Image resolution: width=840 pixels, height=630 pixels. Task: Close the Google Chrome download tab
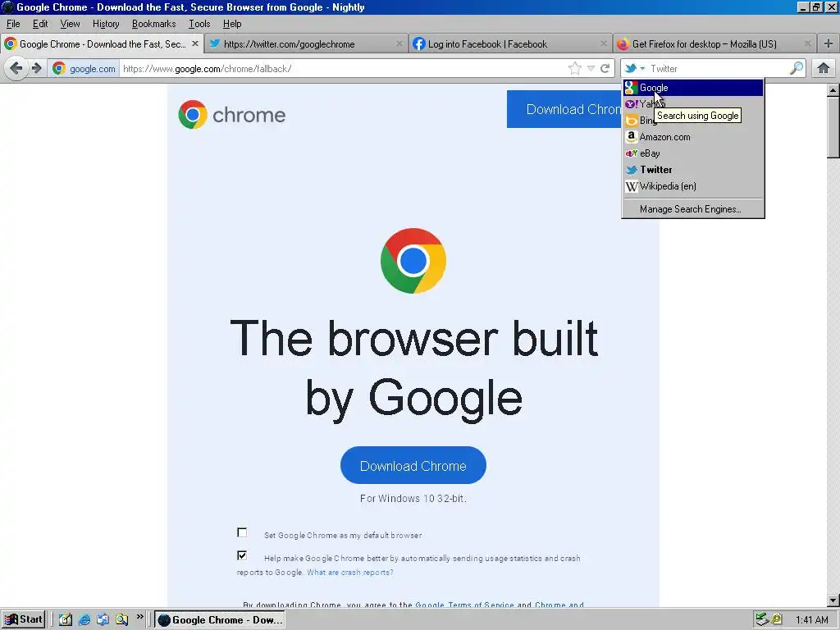[195, 44]
